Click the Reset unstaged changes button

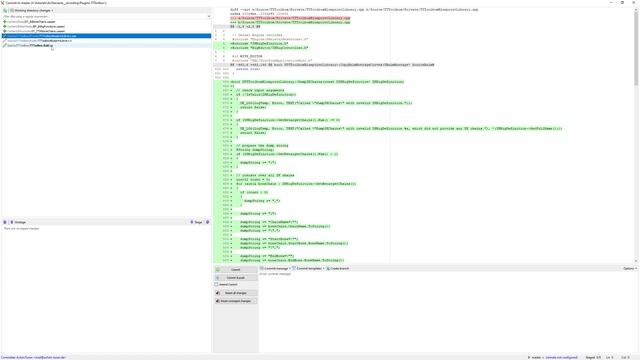pyautogui.click(x=236, y=301)
